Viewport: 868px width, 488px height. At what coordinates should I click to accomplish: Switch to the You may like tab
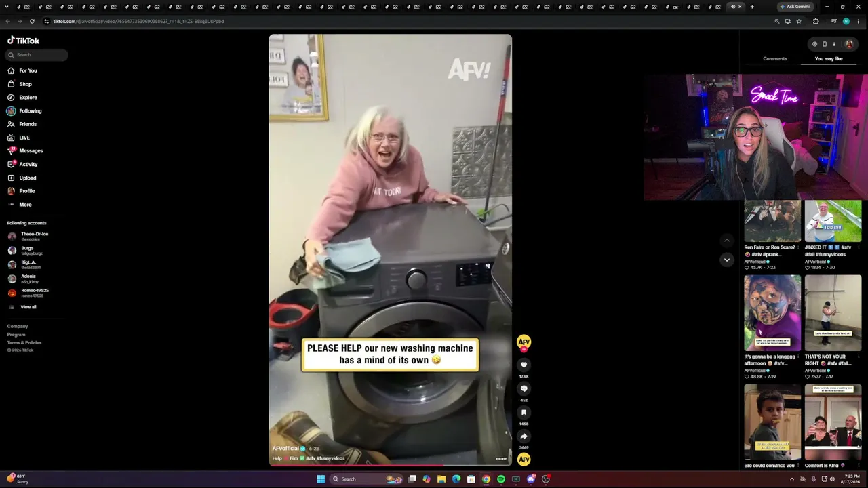(829, 59)
